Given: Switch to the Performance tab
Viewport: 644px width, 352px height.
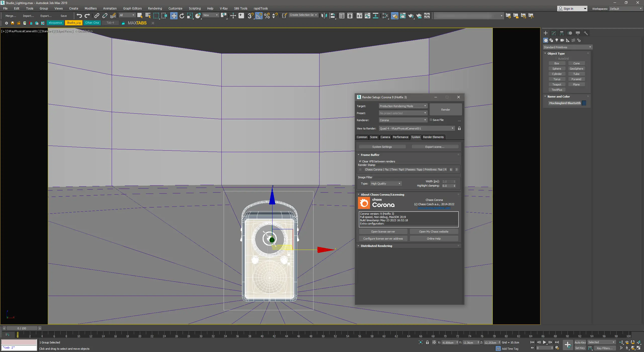Looking at the screenshot, I should point(400,137).
